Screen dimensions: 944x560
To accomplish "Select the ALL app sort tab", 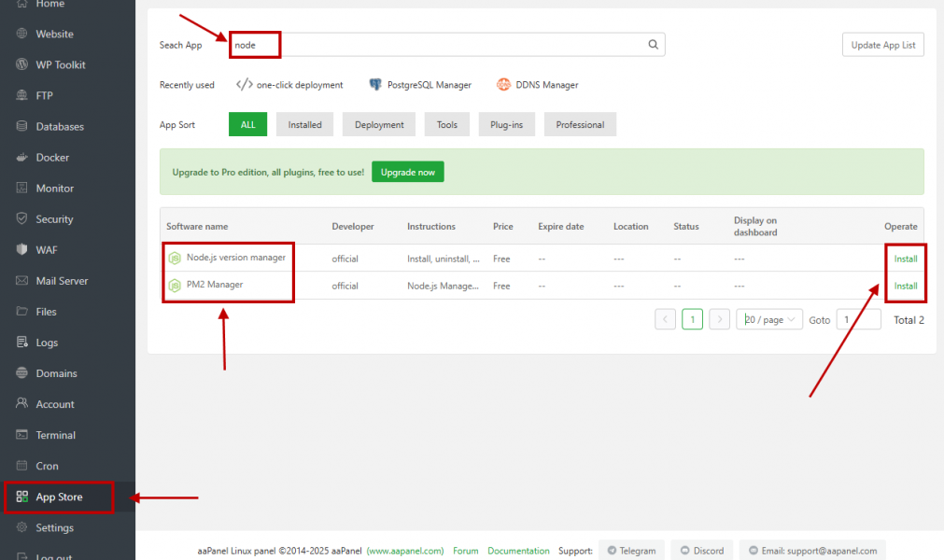I will pos(248,124).
